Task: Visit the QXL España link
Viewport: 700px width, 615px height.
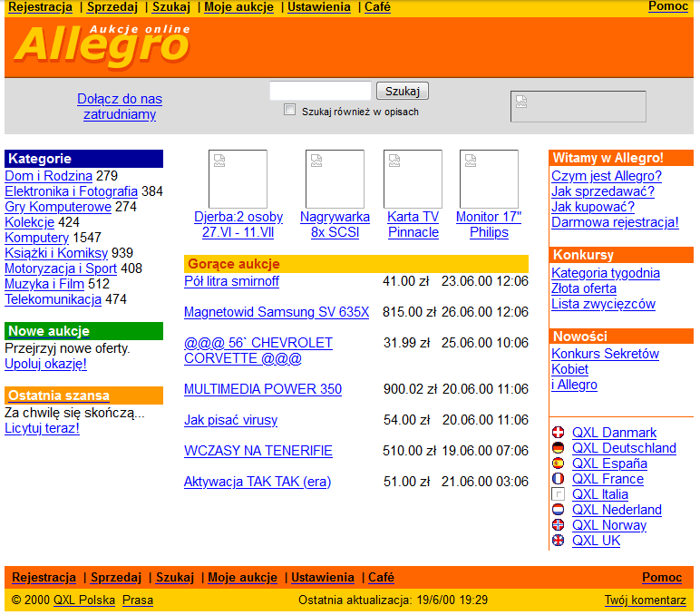Action: tap(610, 464)
